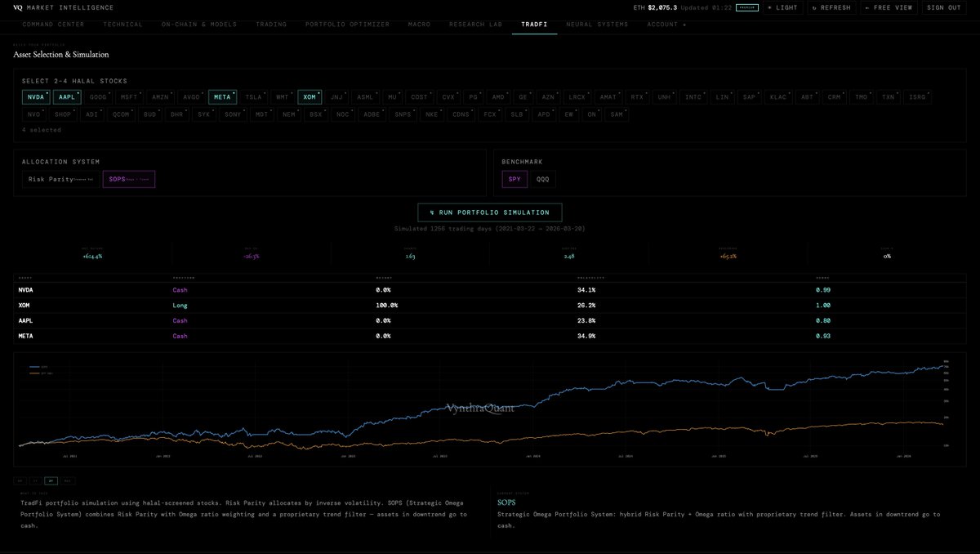
Task: Open the Neural Systems tab
Action: [x=597, y=25]
